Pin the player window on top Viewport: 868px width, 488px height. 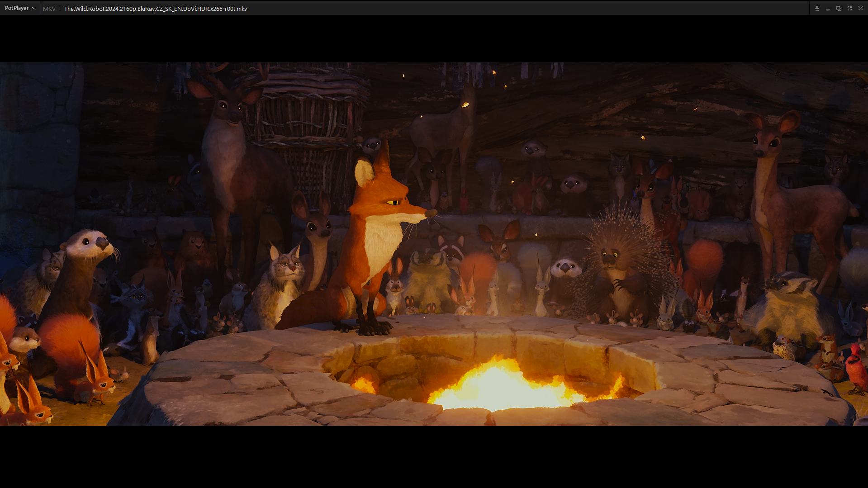click(817, 9)
